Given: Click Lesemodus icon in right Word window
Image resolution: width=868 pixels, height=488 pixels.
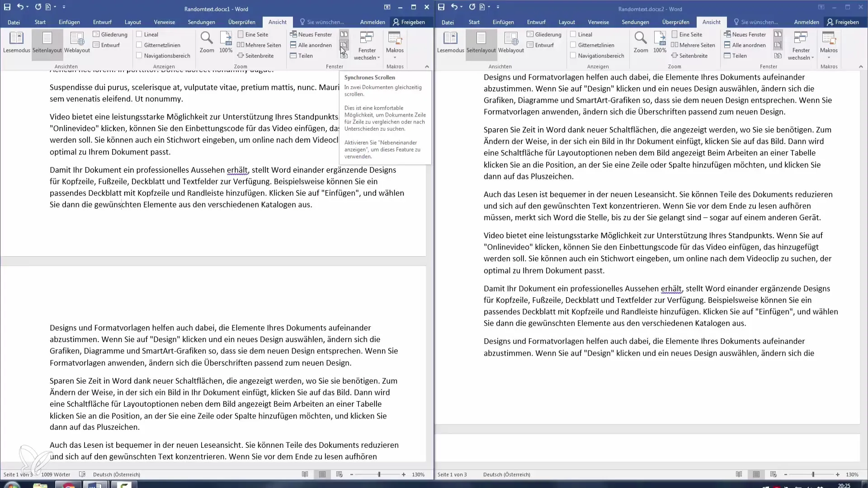Looking at the screenshot, I should (450, 43).
